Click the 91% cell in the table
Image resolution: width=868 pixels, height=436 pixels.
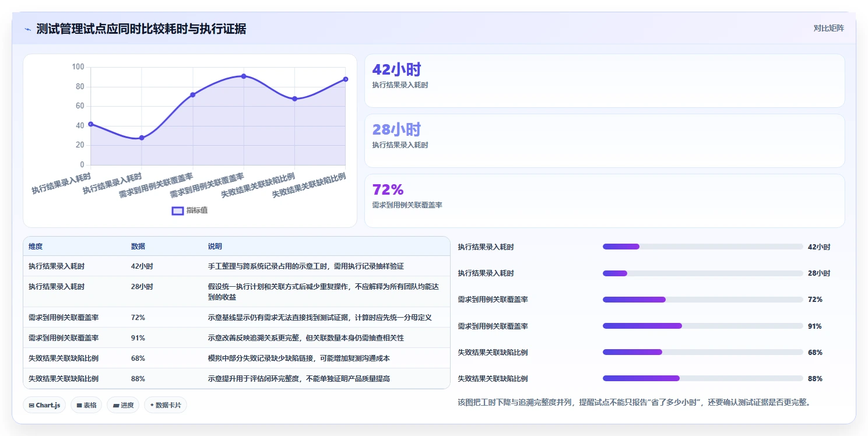click(x=138, y=338)
